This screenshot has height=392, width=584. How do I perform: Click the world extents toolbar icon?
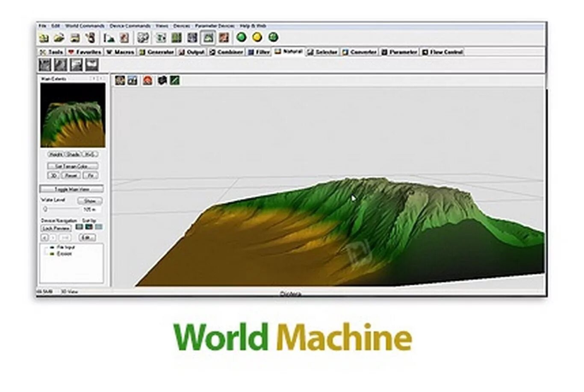[143, 38]
